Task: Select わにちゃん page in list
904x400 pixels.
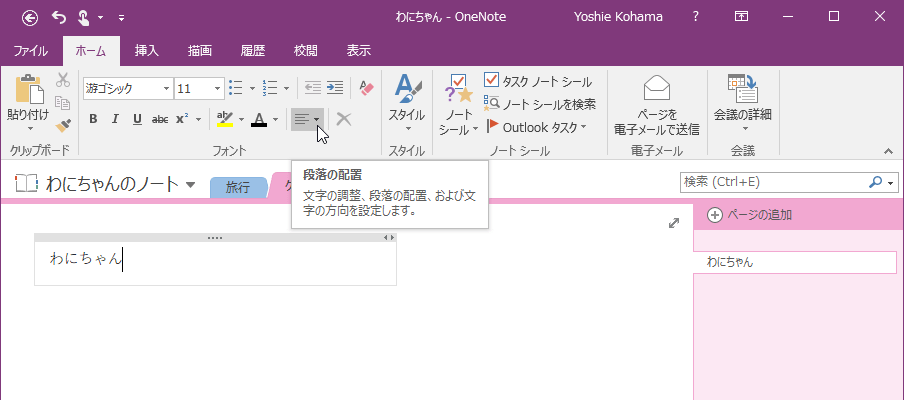Action: coord(796,262)
